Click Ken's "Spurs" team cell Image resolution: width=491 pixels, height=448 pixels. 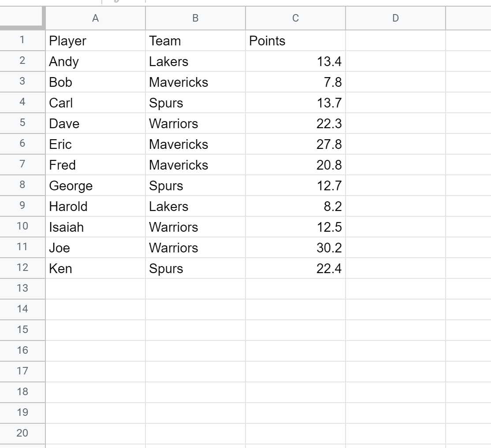(x=195, y=268)
